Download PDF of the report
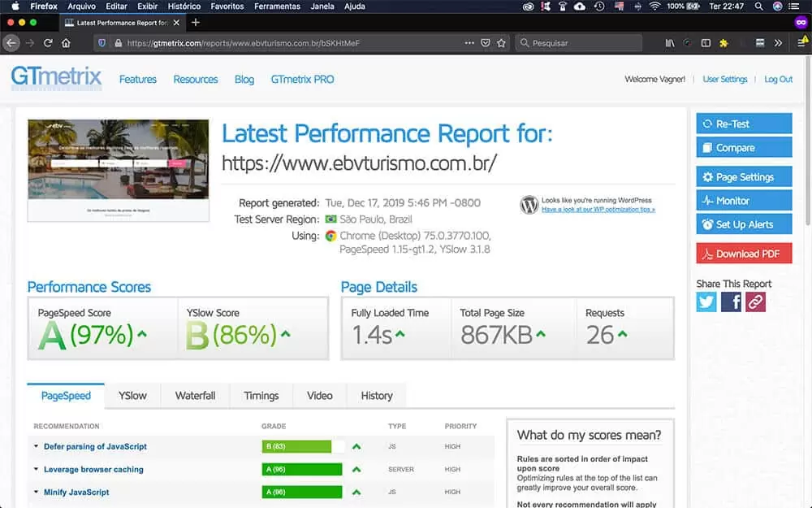 coord(744,254)
